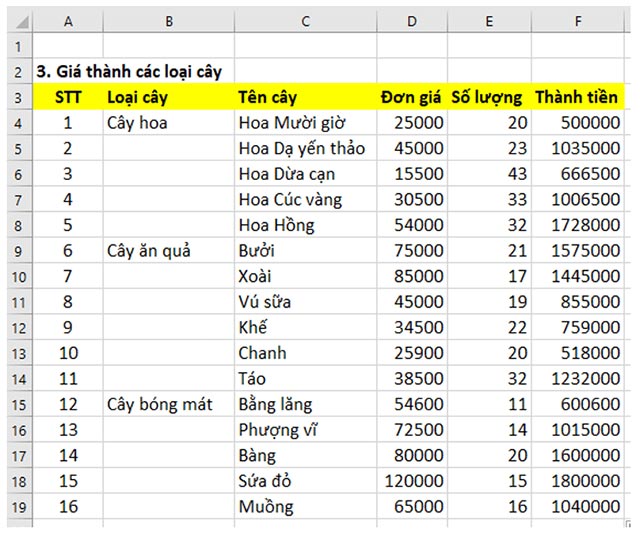Select the "Cây ăn quả" cell
The image size is (640, 535).
[148, 251]
